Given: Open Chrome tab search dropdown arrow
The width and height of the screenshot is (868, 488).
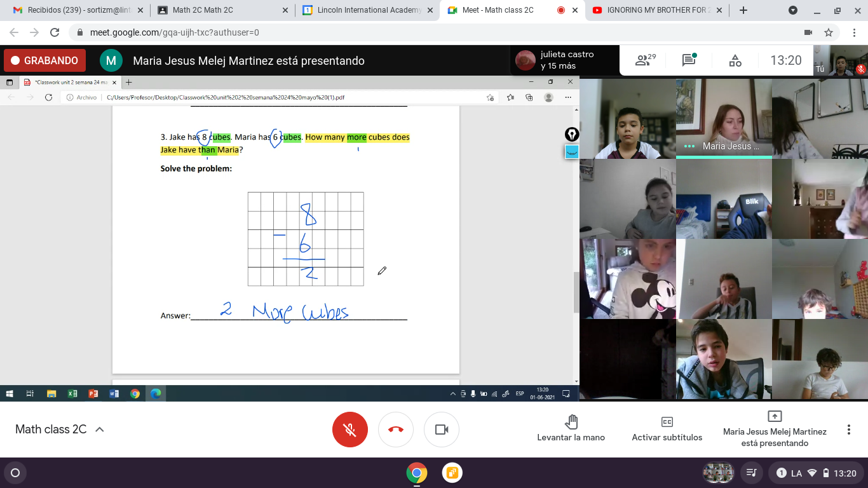Looking at the screenshot, I should (x=793, y=10).
